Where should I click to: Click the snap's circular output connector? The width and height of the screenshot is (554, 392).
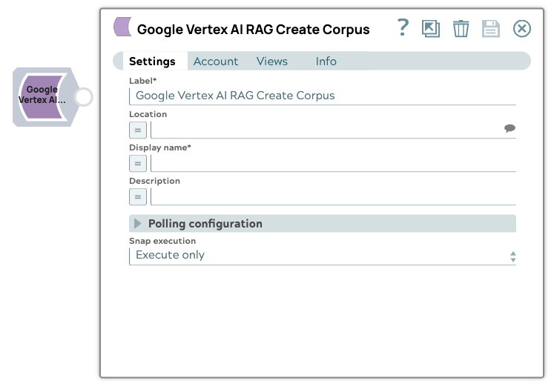84,97
